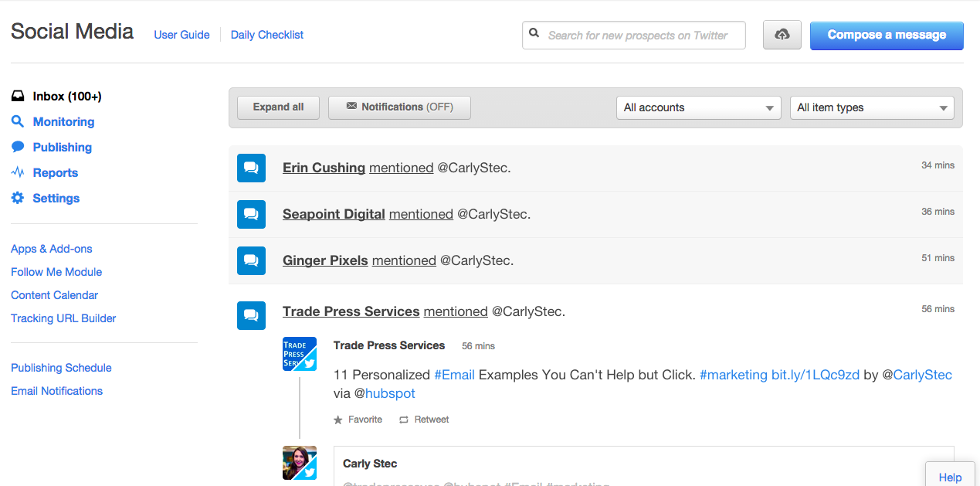
Task: Focus the Twitter prospects search field
Action: (x=634, y=35)
